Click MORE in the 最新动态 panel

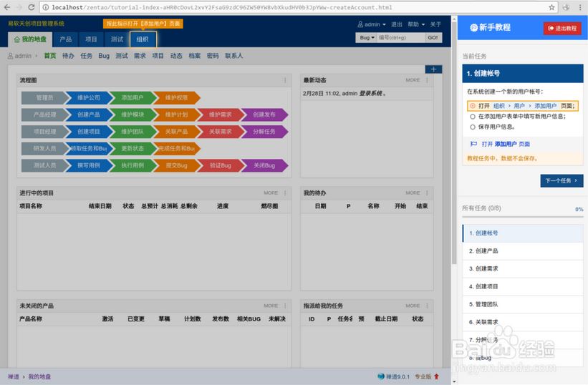[413, 80]
